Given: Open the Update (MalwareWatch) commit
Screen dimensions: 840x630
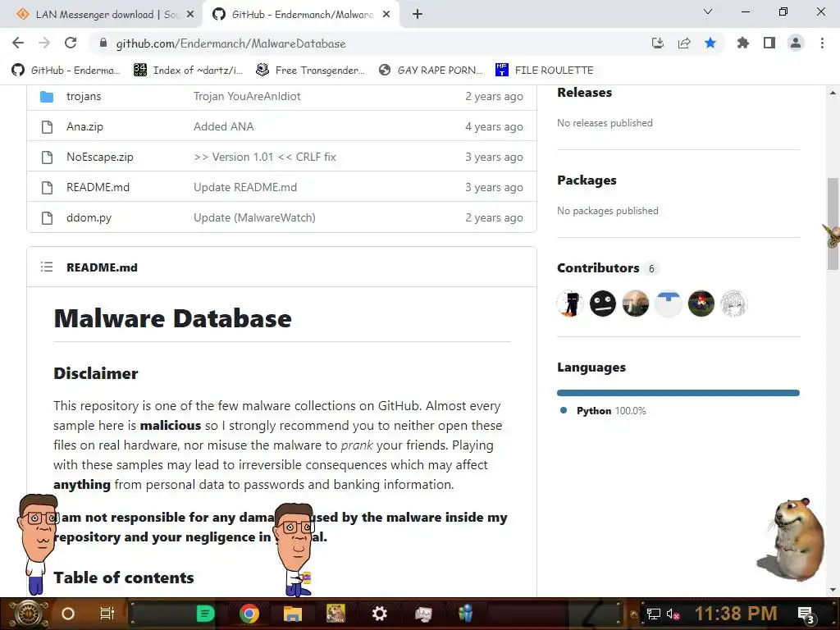Looking at the screenshot, I should click(254, 218).
